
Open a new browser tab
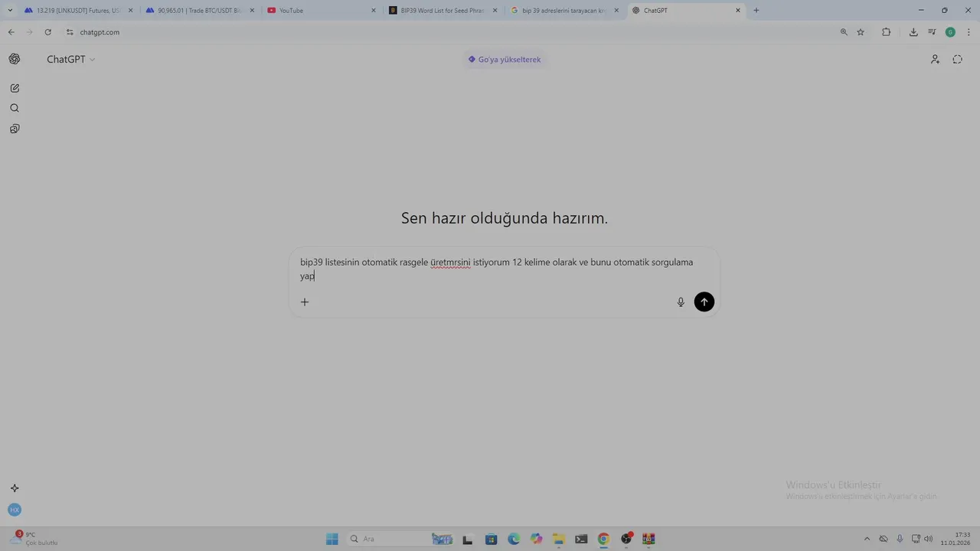(756, 11)
